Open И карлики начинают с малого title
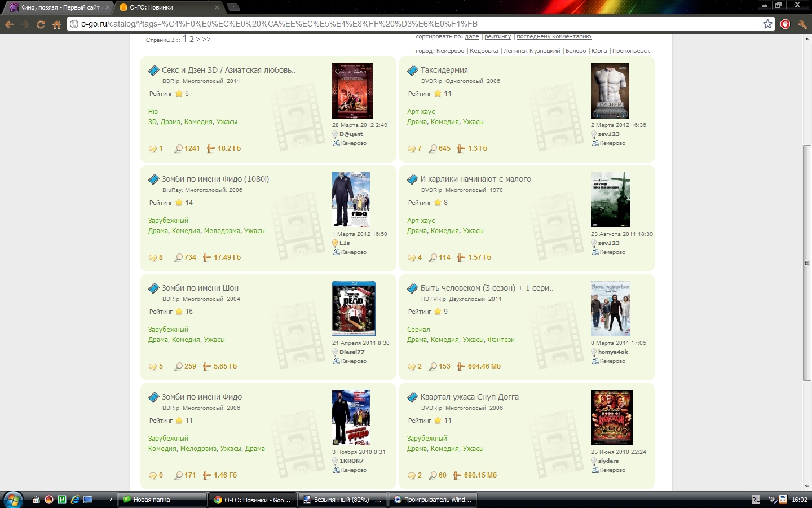Image resolution: width=812 pixels, height=508 pixels. [476, 179]
